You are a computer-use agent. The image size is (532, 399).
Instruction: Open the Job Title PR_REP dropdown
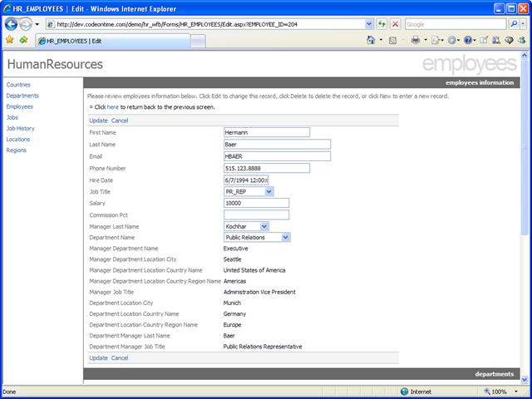(x=249, y=192)
